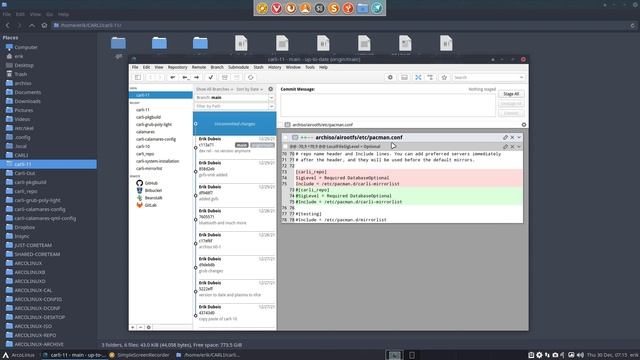This screenshot has width=640, height=360.
Task: Click the terminal/log view toolbar icon
Action: [x=404, y=77]
